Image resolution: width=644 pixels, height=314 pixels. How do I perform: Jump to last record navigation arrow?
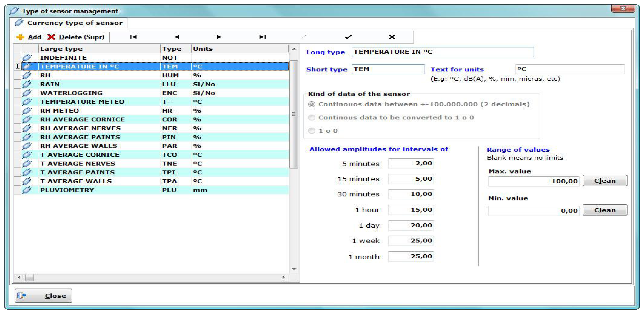[x=262, y=37]
